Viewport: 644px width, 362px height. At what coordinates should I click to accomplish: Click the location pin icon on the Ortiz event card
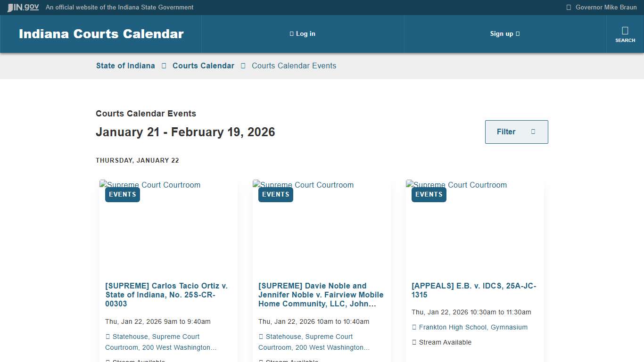pyautogui.click(x=107, y=336)
